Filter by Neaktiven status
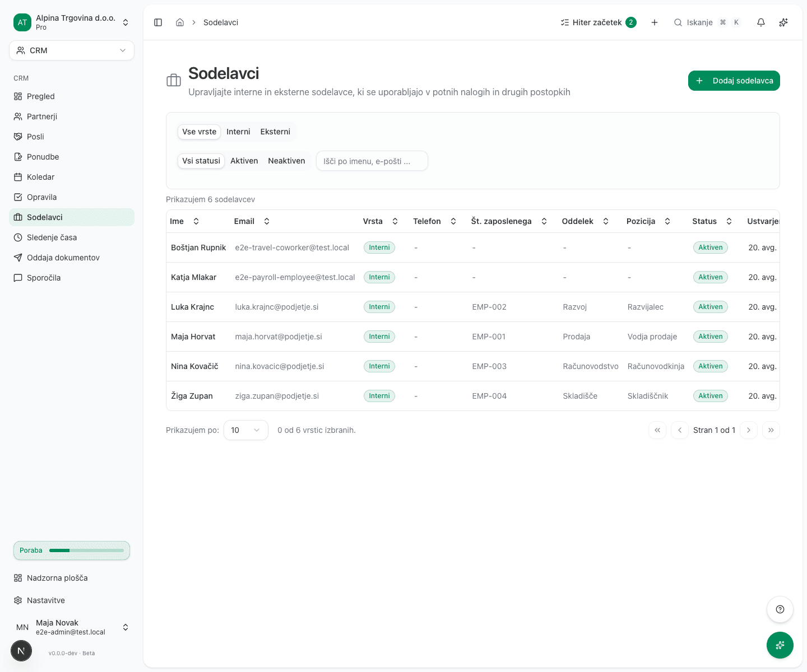The image size is (807, 672). [286, 161]
